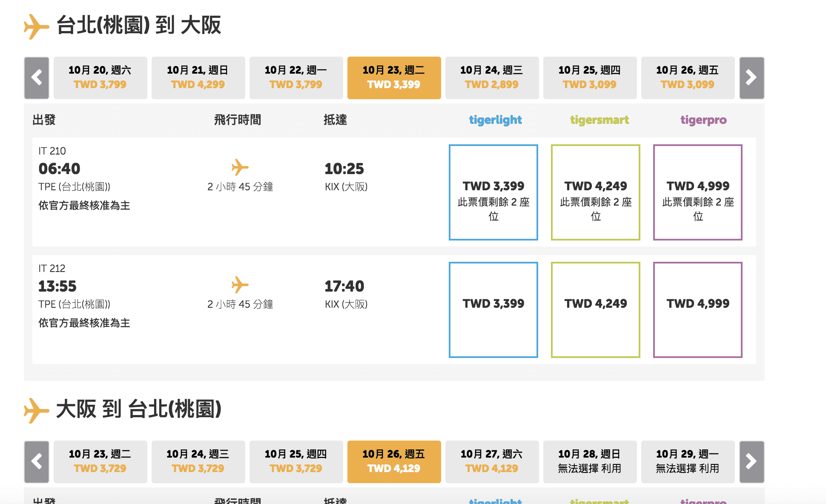Click the 大阪 到 台北(桃園) heading
This screenshot has height=504, width=826.
pos(139,409)
